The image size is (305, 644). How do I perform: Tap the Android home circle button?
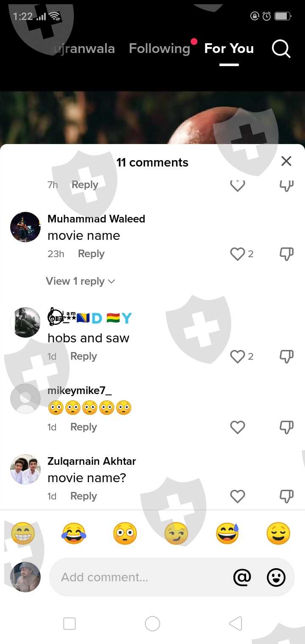click(152, 624)
